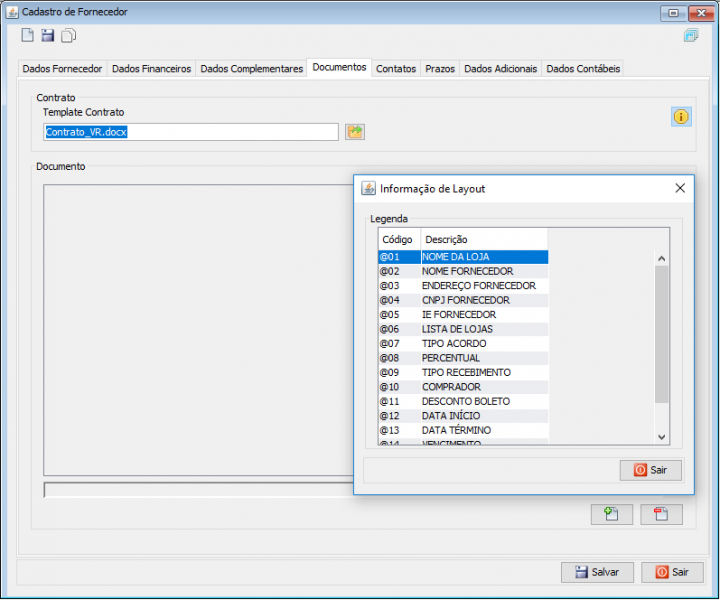Click the Template Contrato input field
The image size is (720, 600).
[x=191, y=132]
